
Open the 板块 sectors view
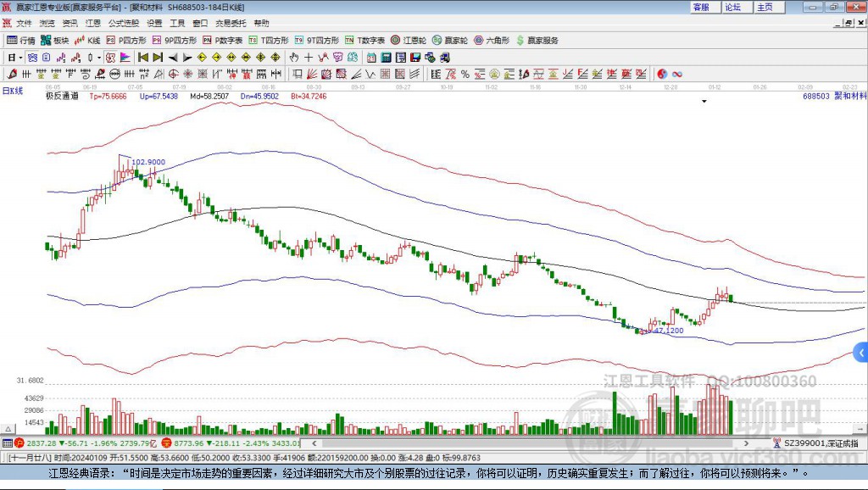(54, 41)
